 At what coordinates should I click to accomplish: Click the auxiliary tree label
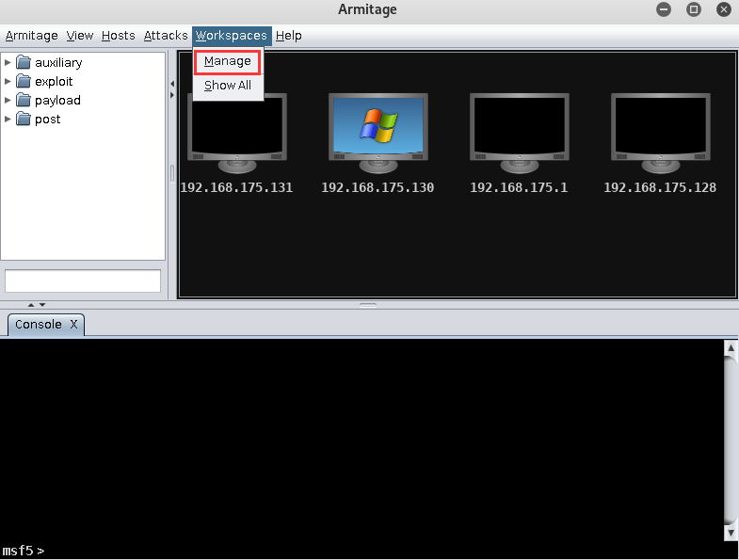(x=58, y=63)
